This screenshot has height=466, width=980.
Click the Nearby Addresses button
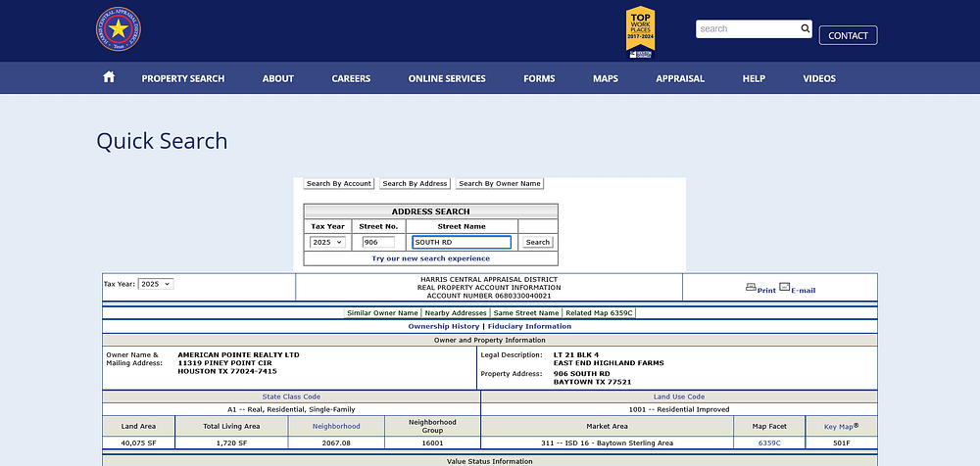(x=456, y=313)
